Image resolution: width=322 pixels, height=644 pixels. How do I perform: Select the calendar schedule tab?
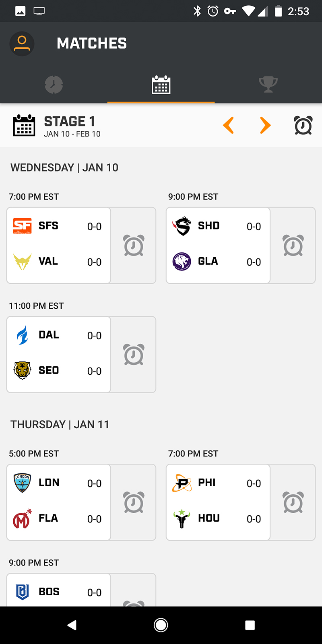(161, 85)
